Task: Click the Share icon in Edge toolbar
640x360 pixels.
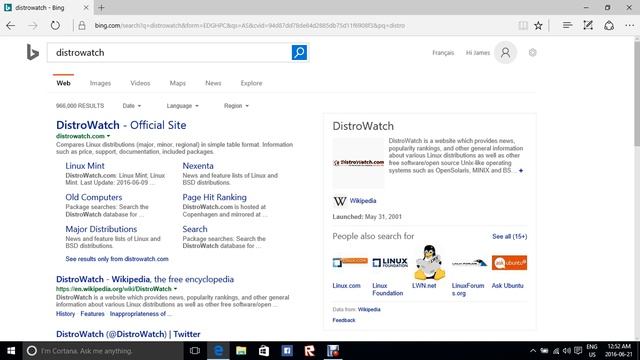Action: (609, 25)
